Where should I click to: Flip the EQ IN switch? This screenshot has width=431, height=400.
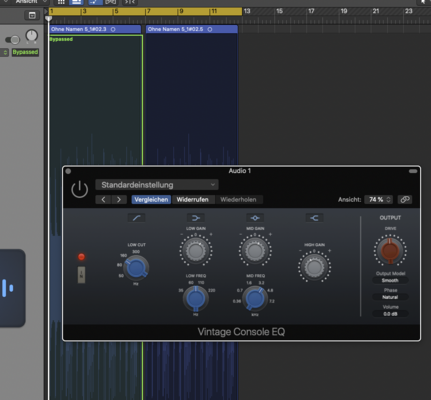(x=81, y=275)
